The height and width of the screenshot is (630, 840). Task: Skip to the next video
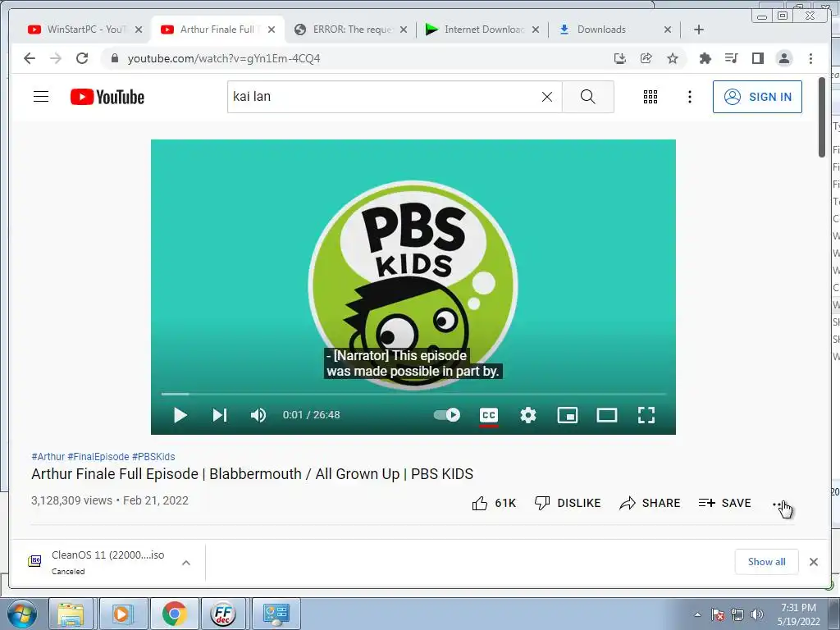[x=220, y=415]
